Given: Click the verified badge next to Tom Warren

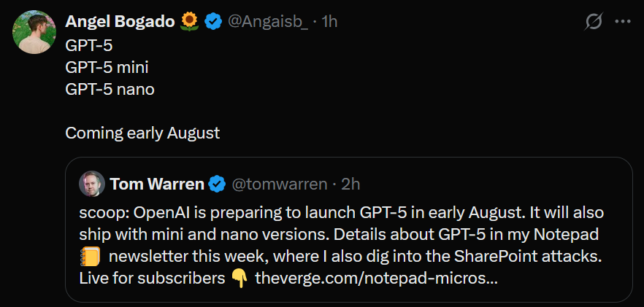Looking at the screenshot, I should click(x=217, y=184).
